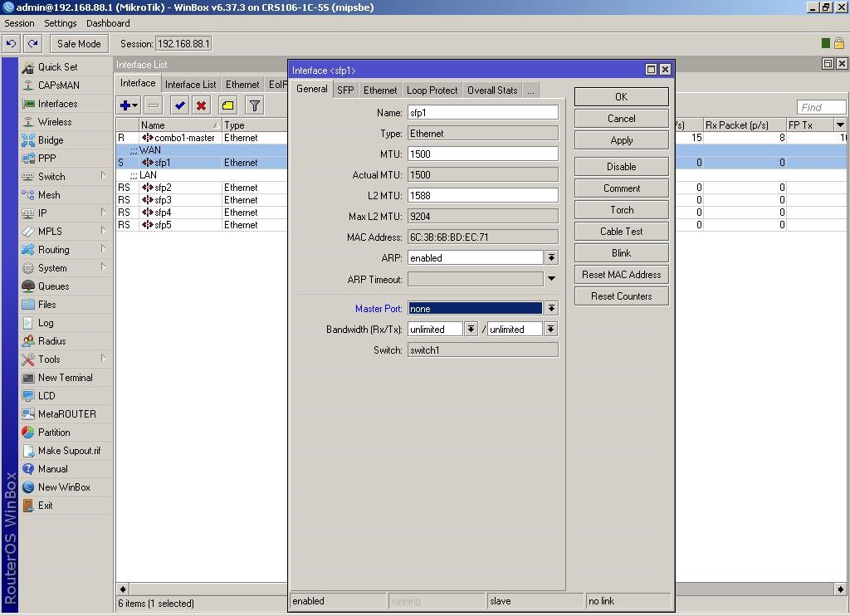Click the yellow comment note icon
This screenshot has width=850, height=616.
227,105
